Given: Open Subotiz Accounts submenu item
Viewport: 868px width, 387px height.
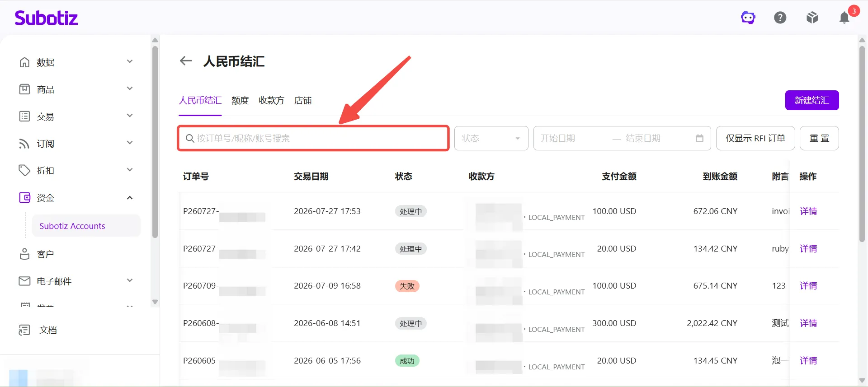Looking at the screenshot, I should 86,226.
